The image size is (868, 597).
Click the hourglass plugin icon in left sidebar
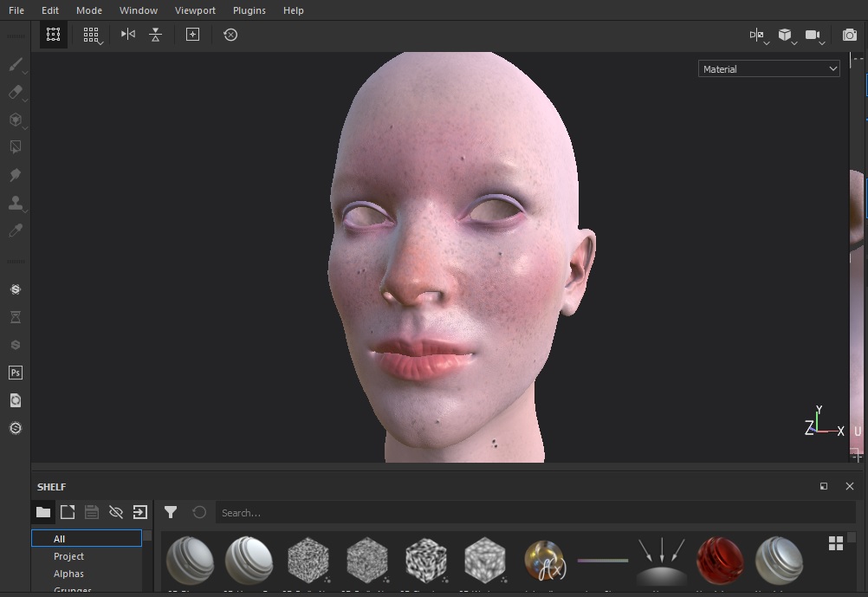pyautogui.click(x=16, y=317)
